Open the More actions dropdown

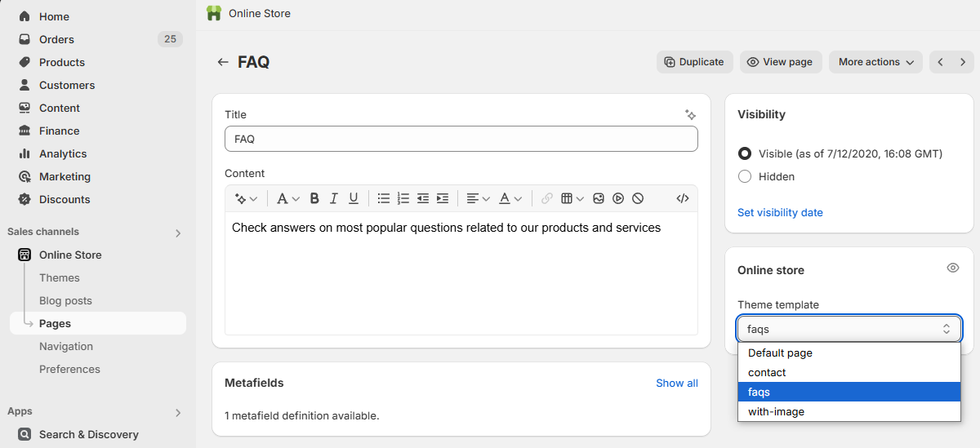pyautogui.click(x=875, y=62)
